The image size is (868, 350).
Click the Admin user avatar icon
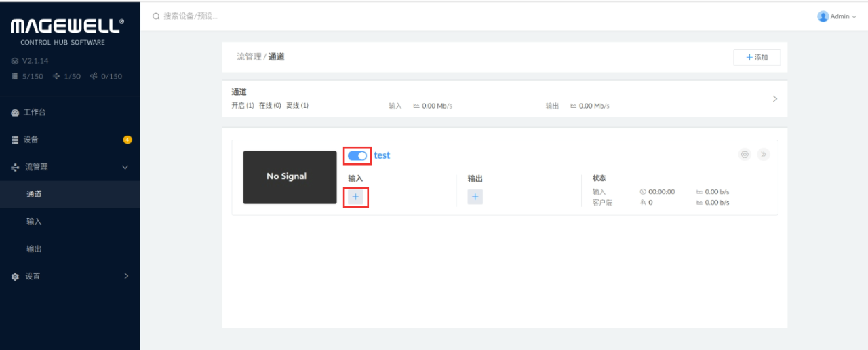[x=823, y=16]
